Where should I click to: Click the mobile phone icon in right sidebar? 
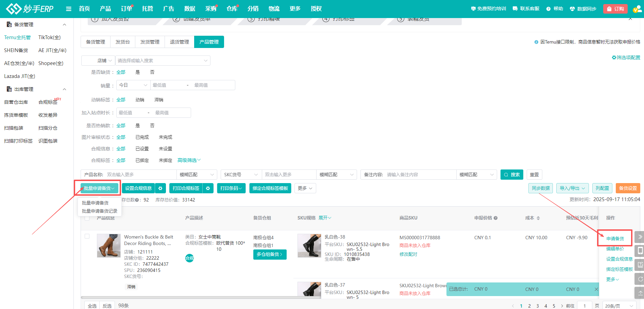tap(640, 251)
